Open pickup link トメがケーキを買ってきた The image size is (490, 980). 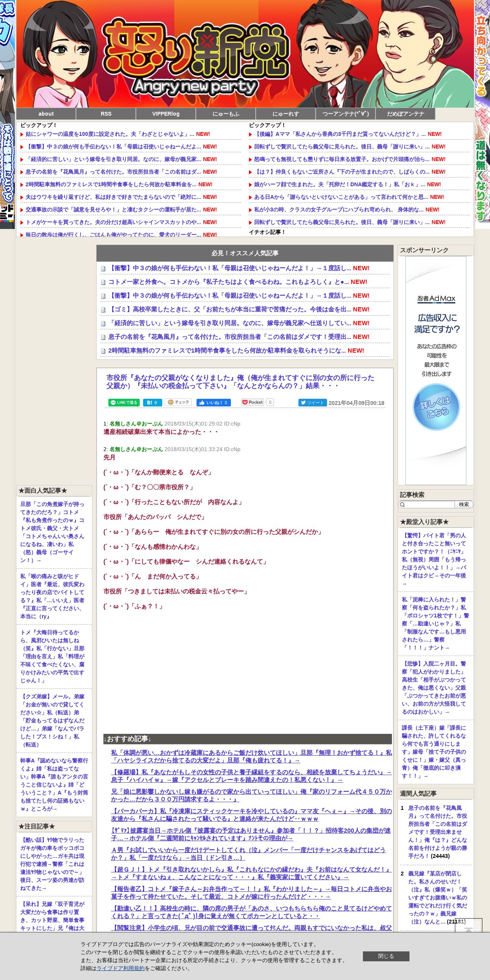[x=113, y=222]
